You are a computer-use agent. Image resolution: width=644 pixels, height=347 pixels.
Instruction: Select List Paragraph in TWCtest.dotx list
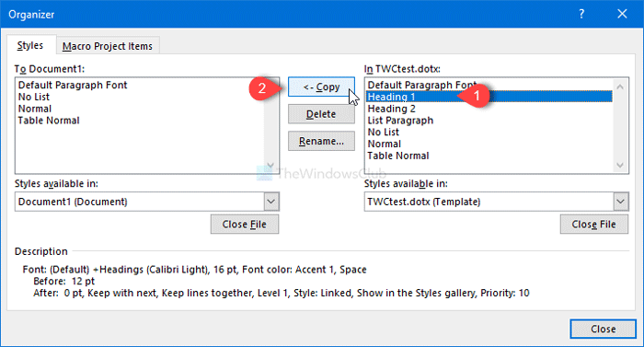click(400, 121)
